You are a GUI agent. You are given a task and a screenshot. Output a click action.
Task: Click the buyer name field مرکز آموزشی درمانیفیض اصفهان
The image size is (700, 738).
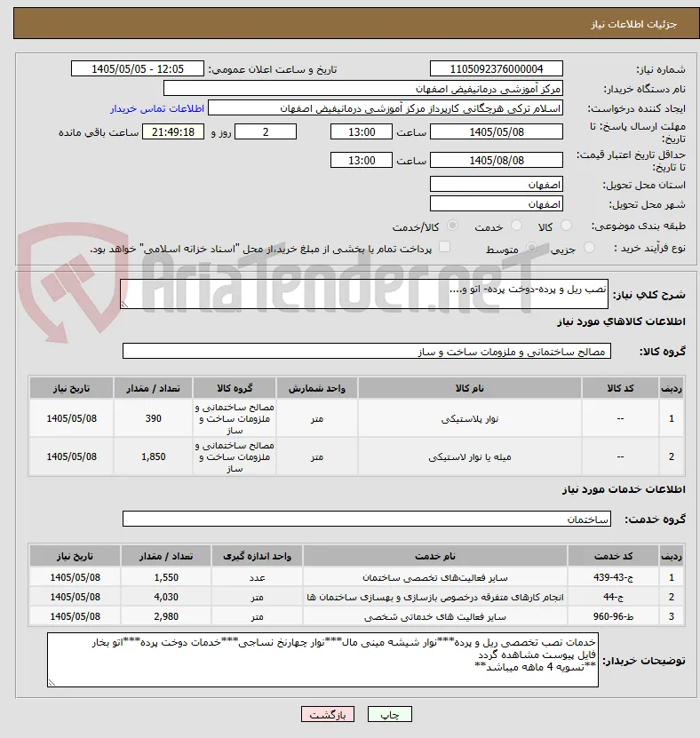(x=363, y=89)
